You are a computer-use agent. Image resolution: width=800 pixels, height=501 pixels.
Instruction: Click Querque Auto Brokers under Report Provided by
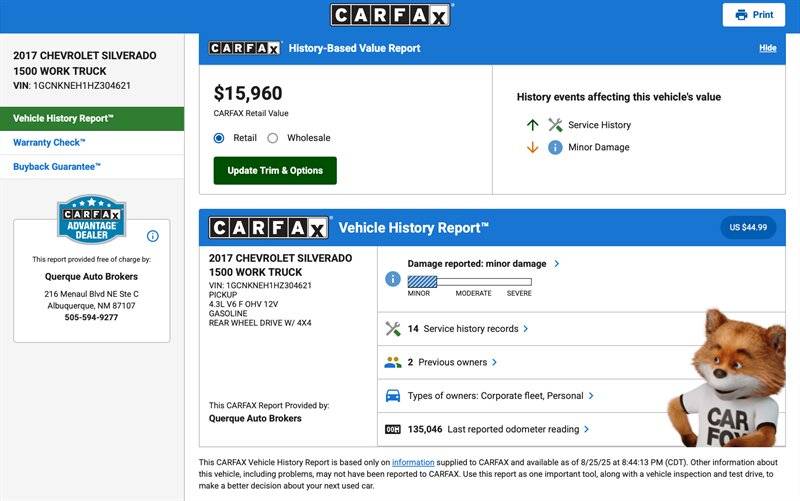(255, 418)
